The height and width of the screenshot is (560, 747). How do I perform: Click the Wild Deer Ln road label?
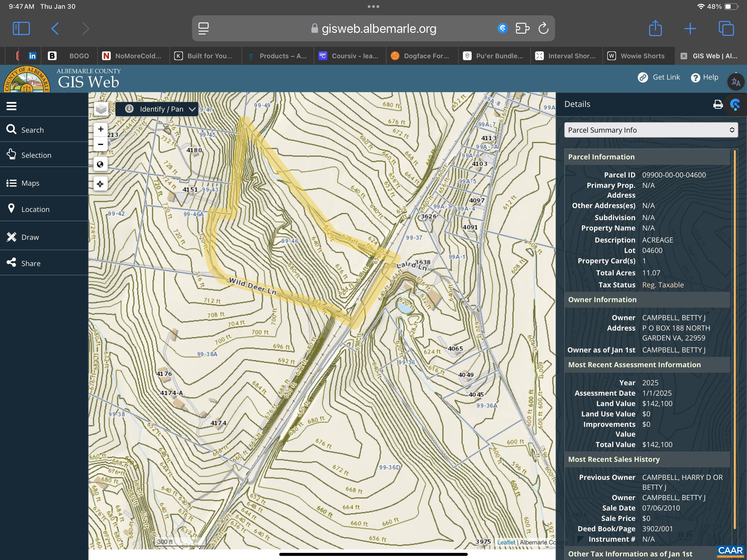[x=253, y=286]
